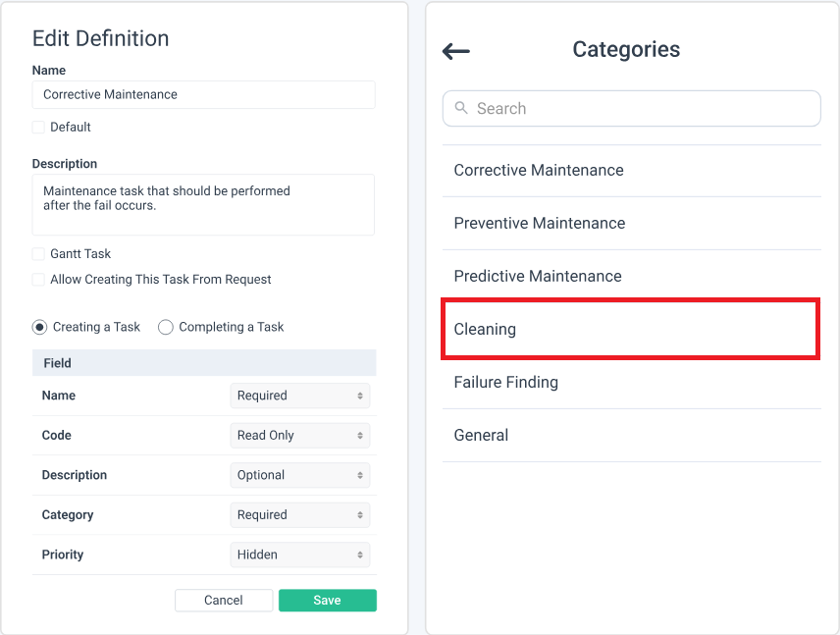This screenshot has width=840, height=635.
Task: Choose Preventive Maintenance from the list
Action: (539, 224)
